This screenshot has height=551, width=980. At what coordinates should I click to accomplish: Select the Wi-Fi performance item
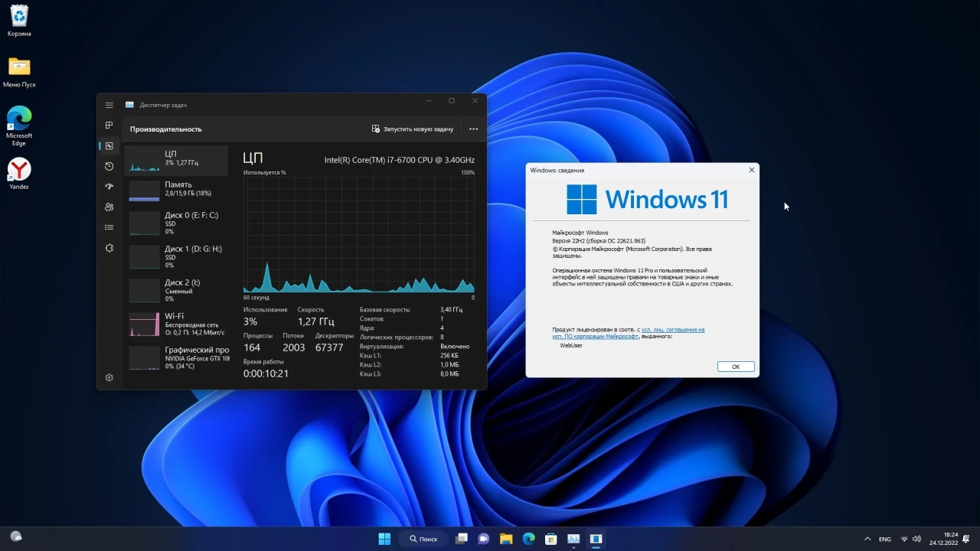coord(176,324)
